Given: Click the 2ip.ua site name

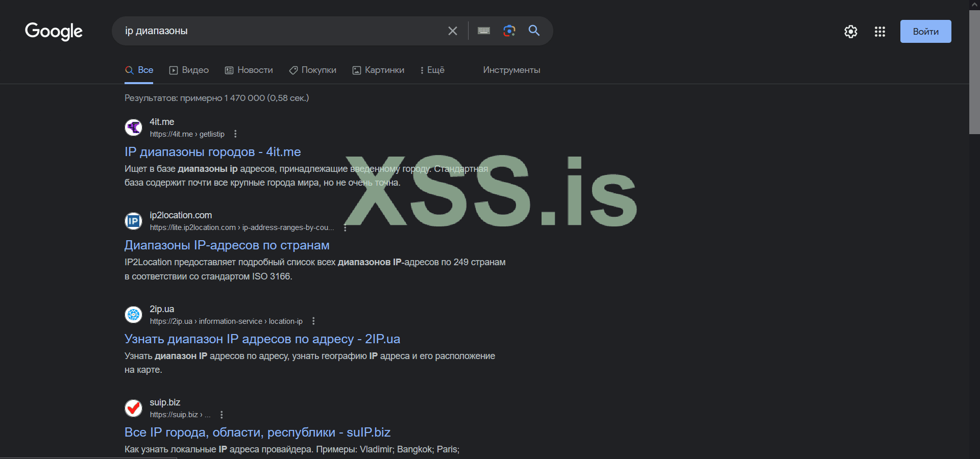Looking at the screenshot, I should coord(162,309).
